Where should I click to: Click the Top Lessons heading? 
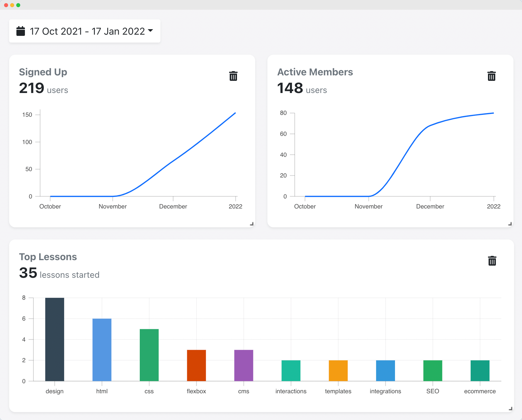(48, 257)
